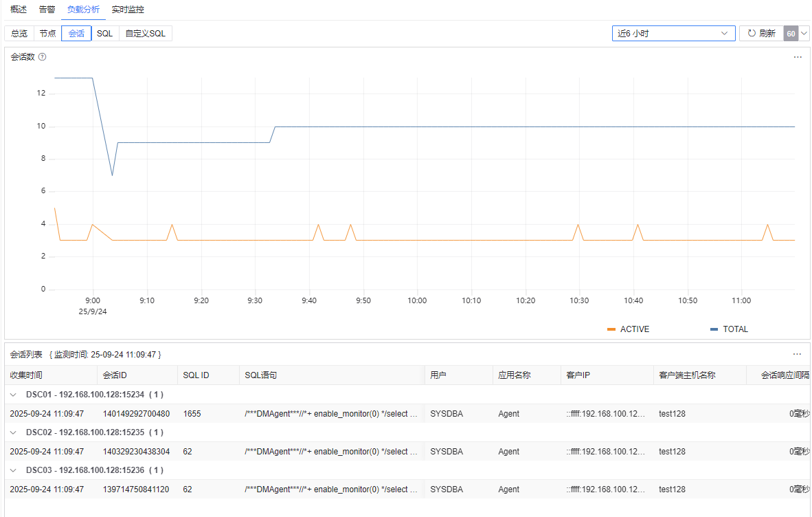Click the SQL statement in session 139714750841120 row
The image size is (812, 517).
tap(331, 489)
